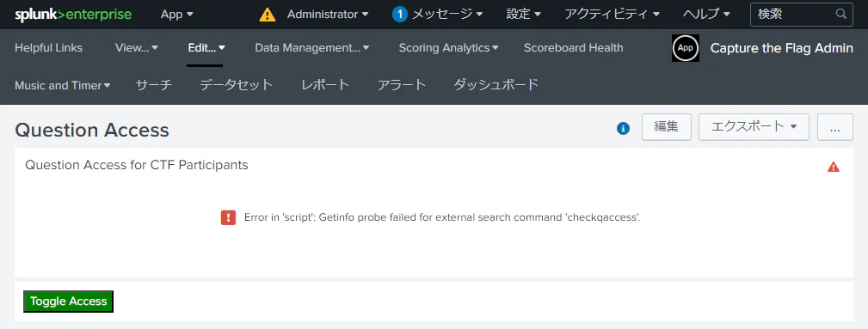Open the メッセージ dropdown
Screen dimensions: 868x329
(x=447, y=15)
